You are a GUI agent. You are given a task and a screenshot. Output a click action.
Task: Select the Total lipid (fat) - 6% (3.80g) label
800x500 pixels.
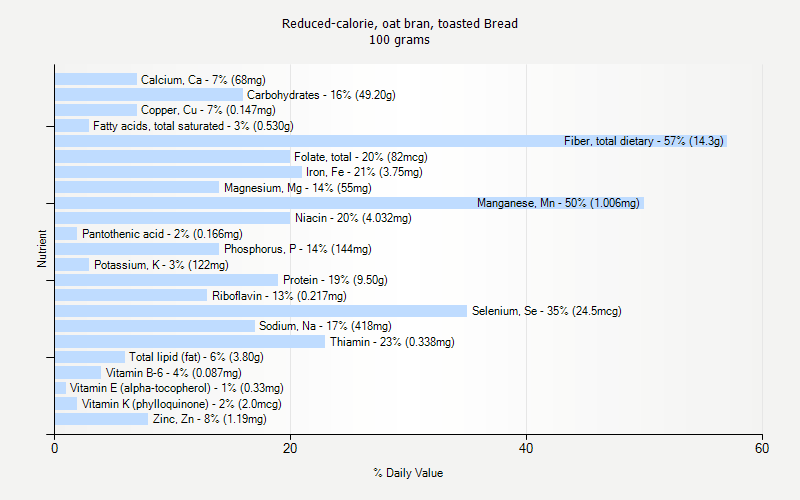point(196,357)
